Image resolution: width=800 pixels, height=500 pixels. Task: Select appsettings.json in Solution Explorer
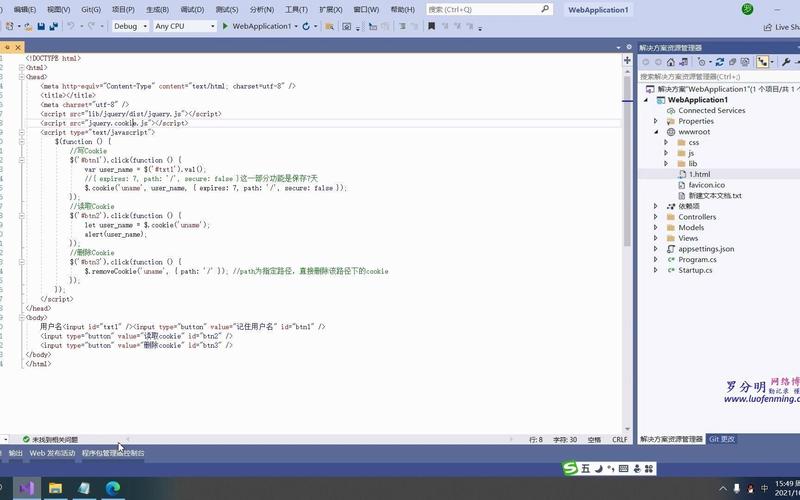[706, 249]
